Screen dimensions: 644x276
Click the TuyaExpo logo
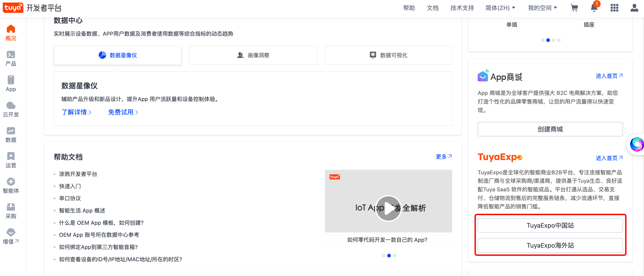click(x=500, y=157)
